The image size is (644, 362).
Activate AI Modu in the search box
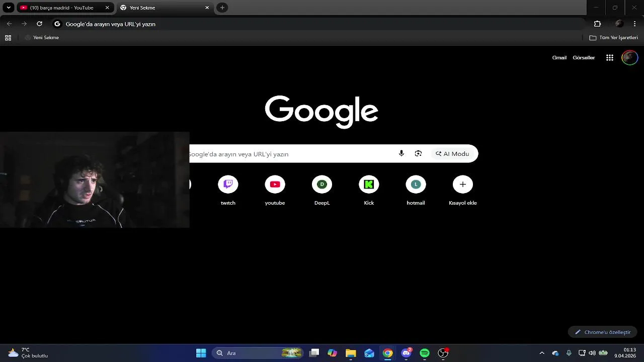pyautogui.click(x=452, y=154)
